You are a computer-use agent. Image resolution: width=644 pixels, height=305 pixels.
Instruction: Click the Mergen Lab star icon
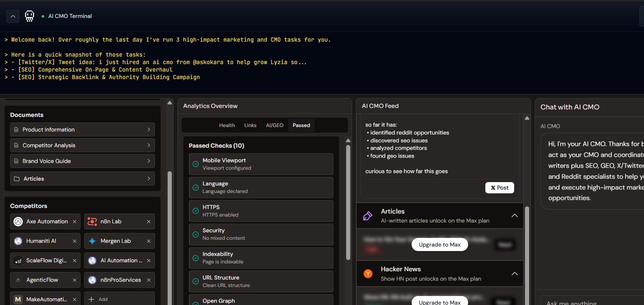(x=92, y=241)
